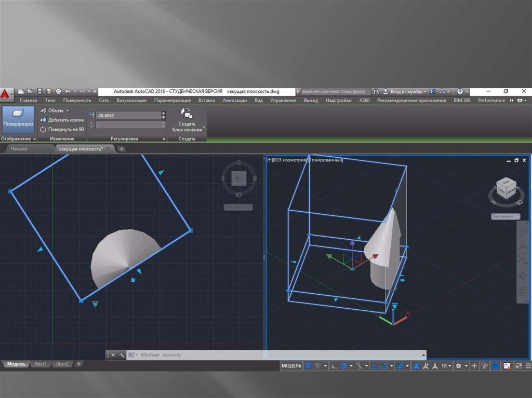Click the Повернуть на 90 button

pyautogui.click(x=62, y=129)
